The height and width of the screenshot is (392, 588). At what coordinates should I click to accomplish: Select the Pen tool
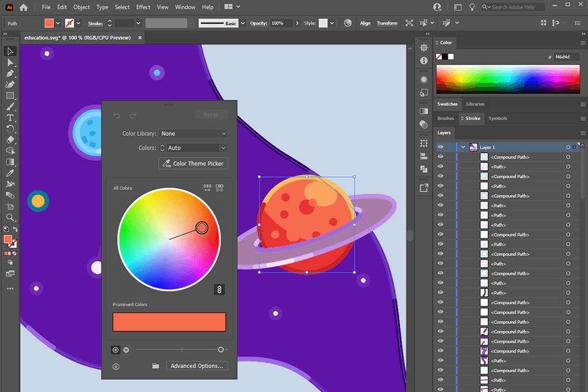pyautogui.click(x=10, y=73)
